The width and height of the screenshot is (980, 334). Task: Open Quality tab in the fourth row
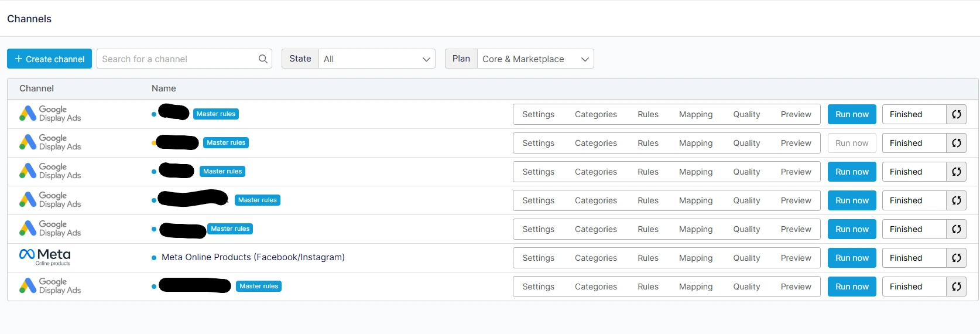tap(746, 200)
